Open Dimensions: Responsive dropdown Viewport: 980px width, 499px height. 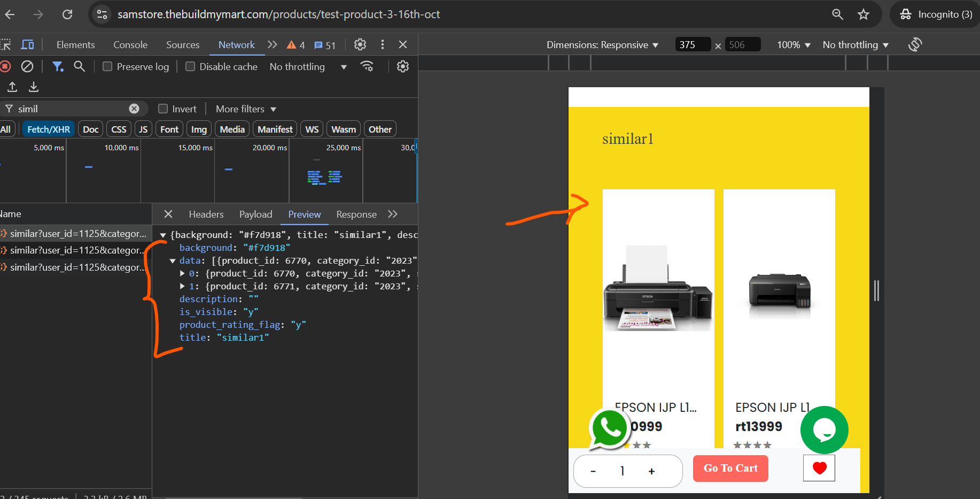click(x=603, y=45)
